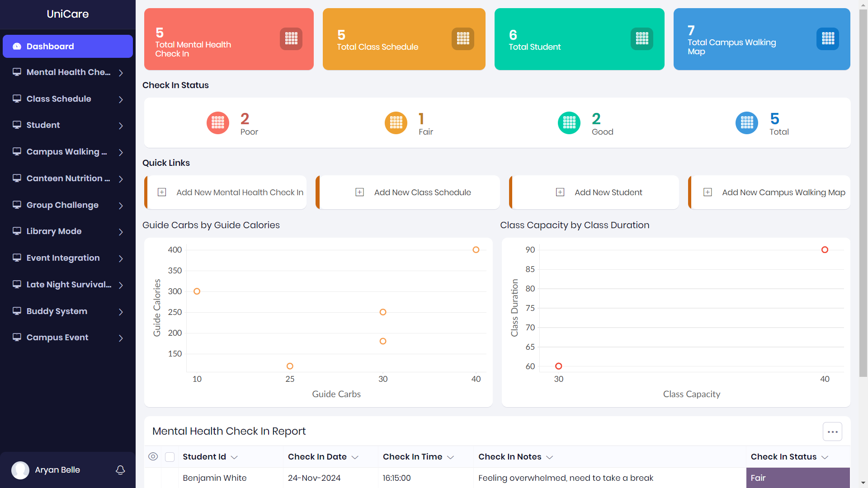Image resolution: width=868 pixels, height=488 pixels.
Task: Toggle the eye visibility icon in report header
Action: pos(153,457)
